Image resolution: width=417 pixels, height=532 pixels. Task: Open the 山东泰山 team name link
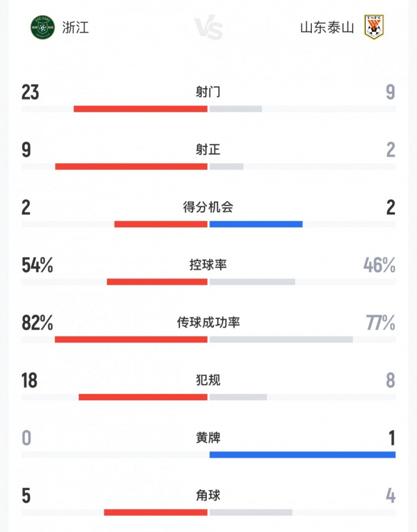coord(327,27)
